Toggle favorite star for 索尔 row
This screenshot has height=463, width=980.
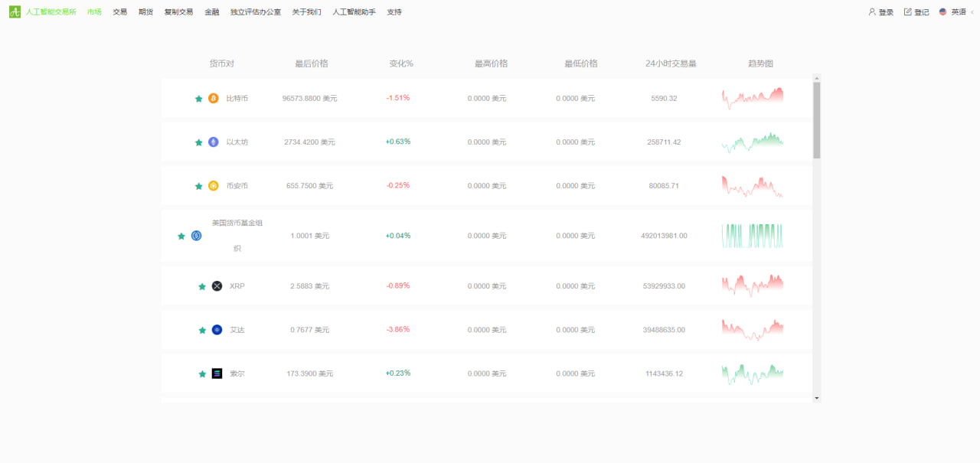pos(202,373)
